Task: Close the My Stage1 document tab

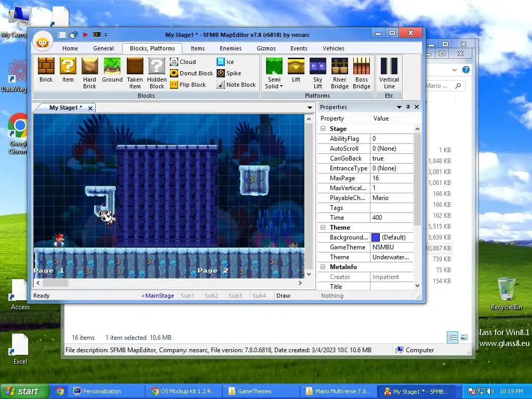Action: pos(90,108)
